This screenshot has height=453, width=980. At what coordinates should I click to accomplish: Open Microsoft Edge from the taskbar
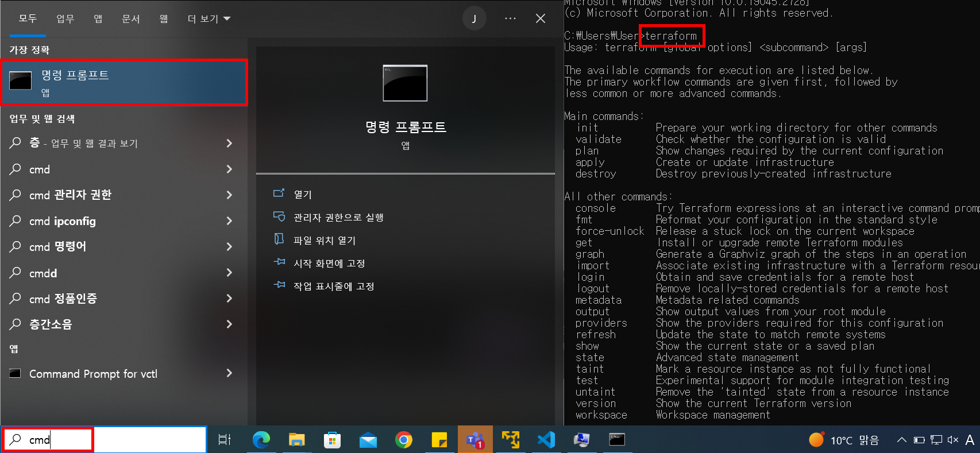tap(261, 440)
